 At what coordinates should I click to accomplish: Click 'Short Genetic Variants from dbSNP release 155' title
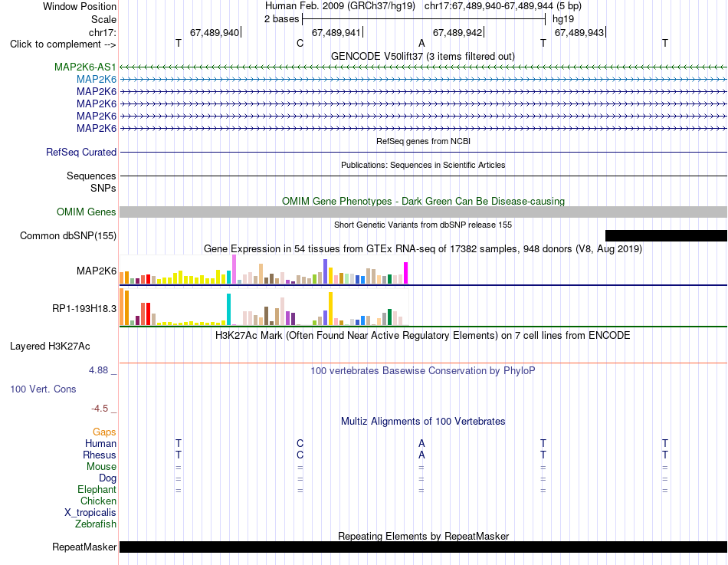click(x=423, y=225)
